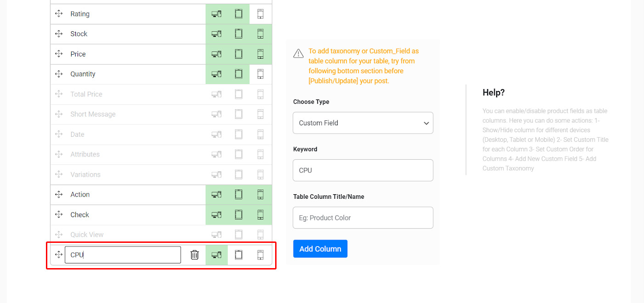
Task: Turn on tablet visibility for CPU column
Action: pyautogui.click(x=238, y=255)
